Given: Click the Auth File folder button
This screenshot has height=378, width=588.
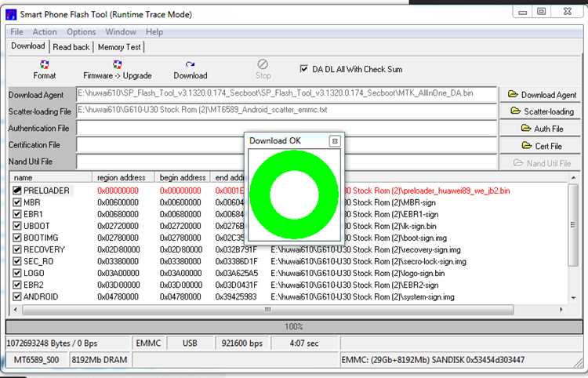Looking at the screenshot, I should click(x=541, y=129).
